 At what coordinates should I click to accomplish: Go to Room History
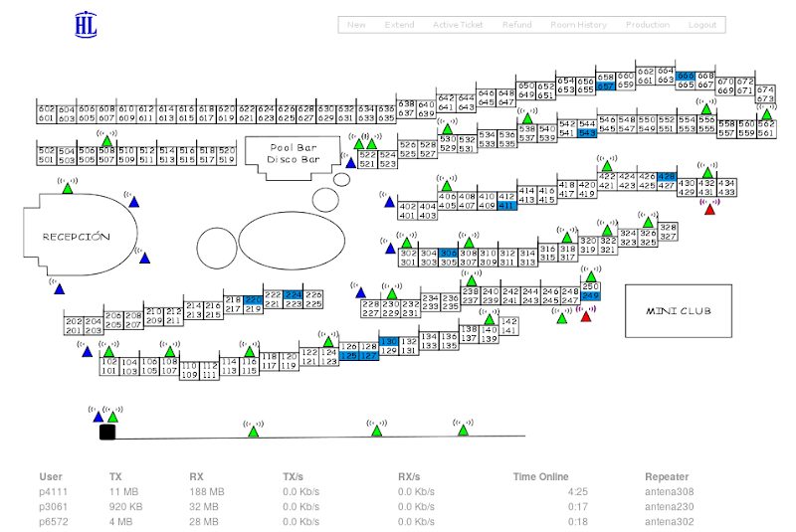578,25
